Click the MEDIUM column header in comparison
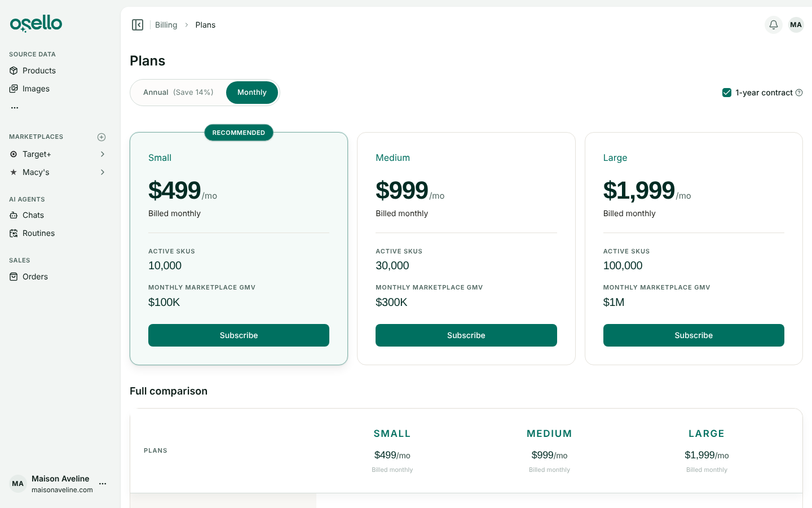The width and height of the screenshot is (812, 508). click(x=550, y=433)
